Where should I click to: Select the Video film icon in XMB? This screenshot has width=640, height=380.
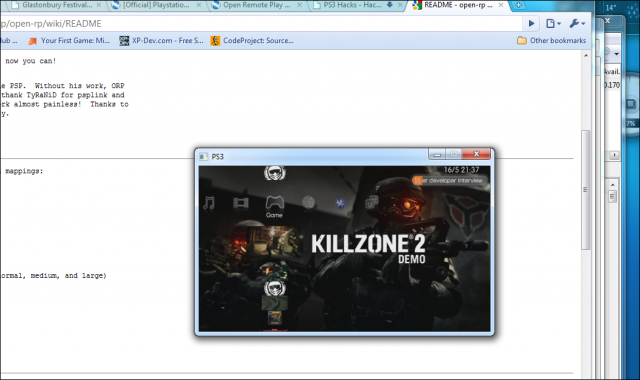[x=241, y=202]
